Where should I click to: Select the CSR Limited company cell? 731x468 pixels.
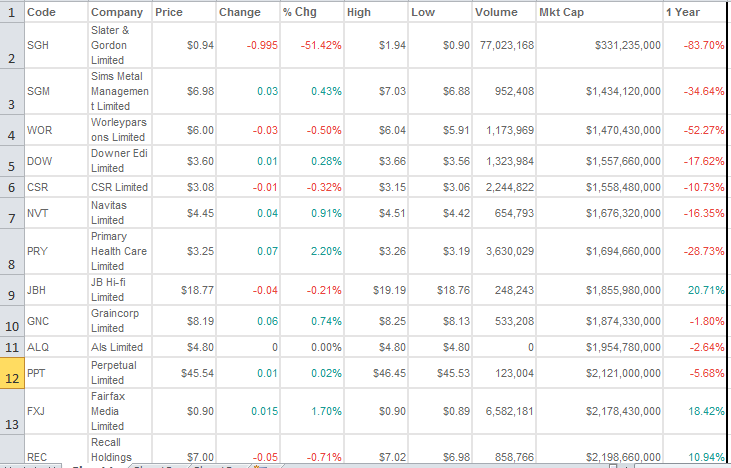(x=120, y=187)
